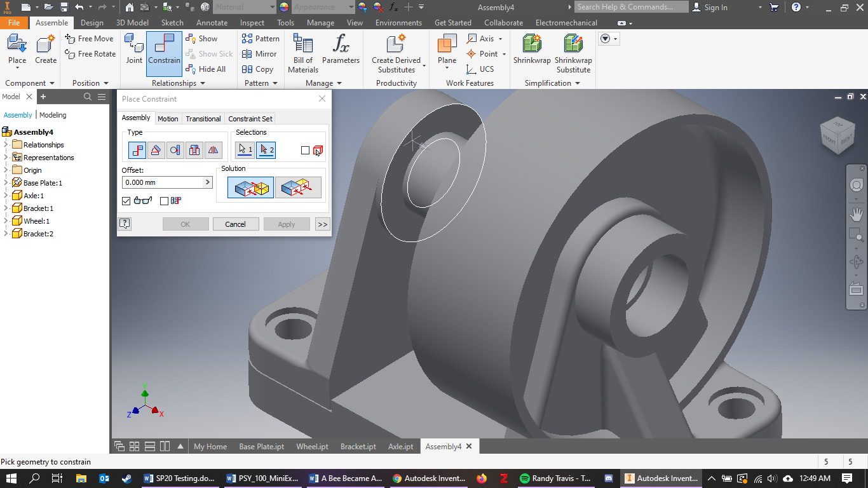
Task: Click the work Plane tool
Action: pyautogui.click(x=447, y=52)
